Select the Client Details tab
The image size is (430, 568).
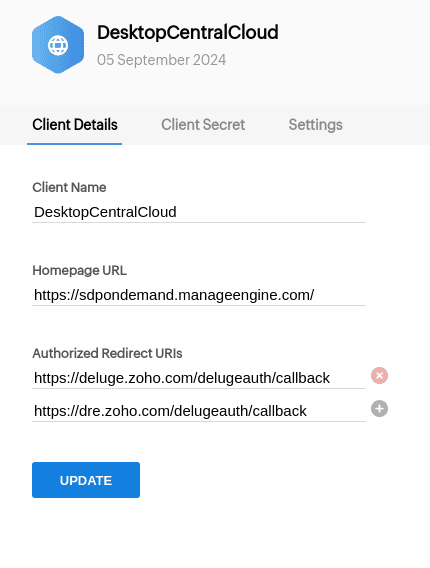coord(75,125)
